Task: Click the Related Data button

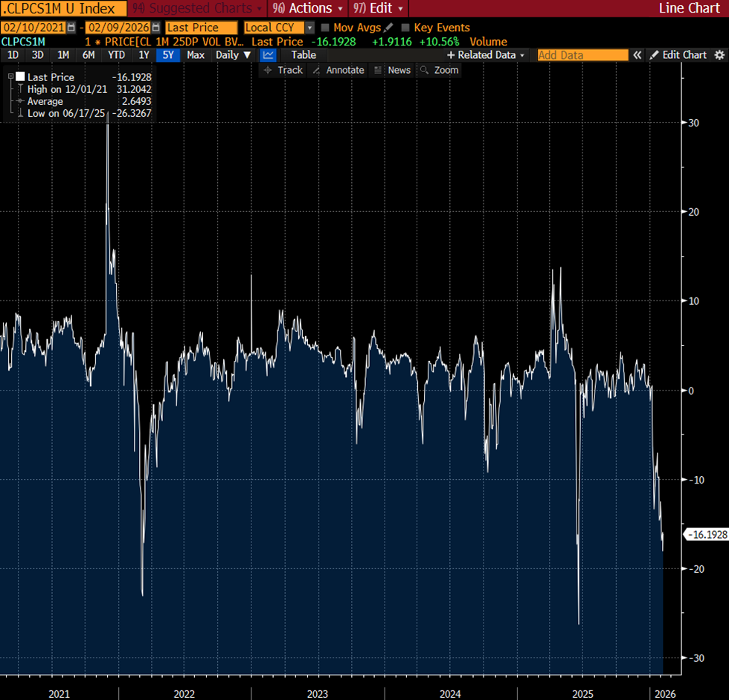Action: (486, 55)
